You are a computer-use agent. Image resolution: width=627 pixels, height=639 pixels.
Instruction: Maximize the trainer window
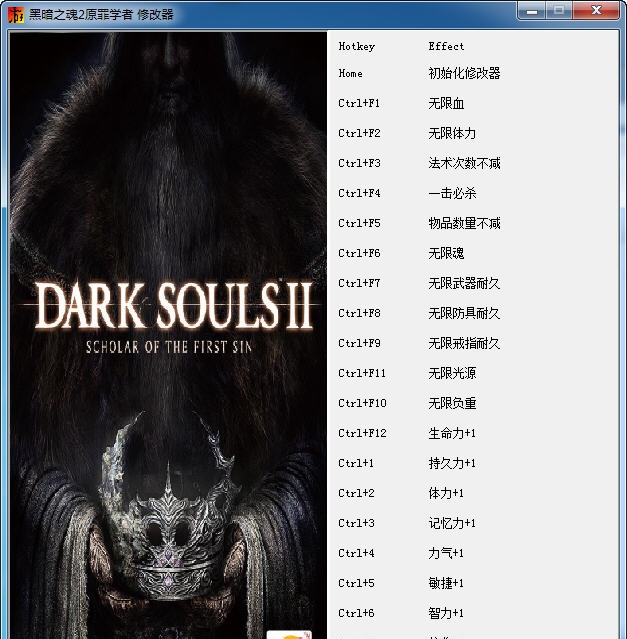(x=559, y=11)
